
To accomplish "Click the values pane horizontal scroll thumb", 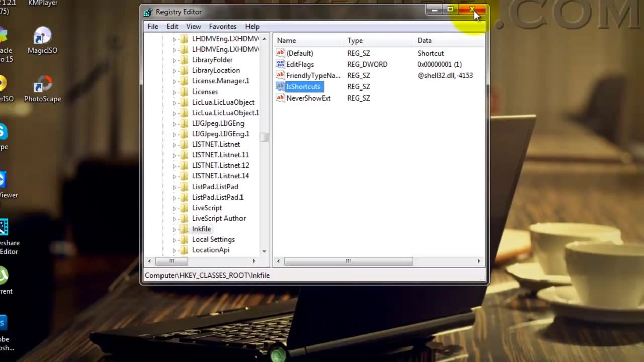I will [348, 261].
